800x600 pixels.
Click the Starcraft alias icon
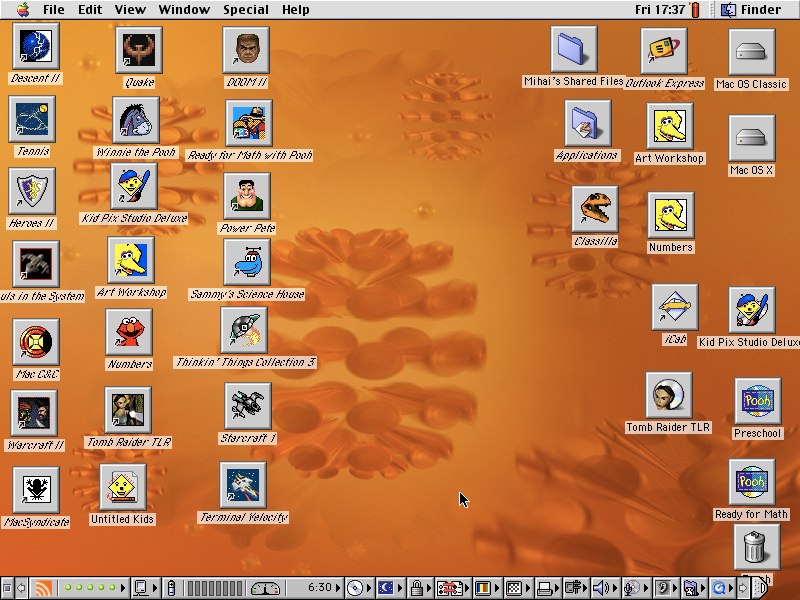coord(247,407)
